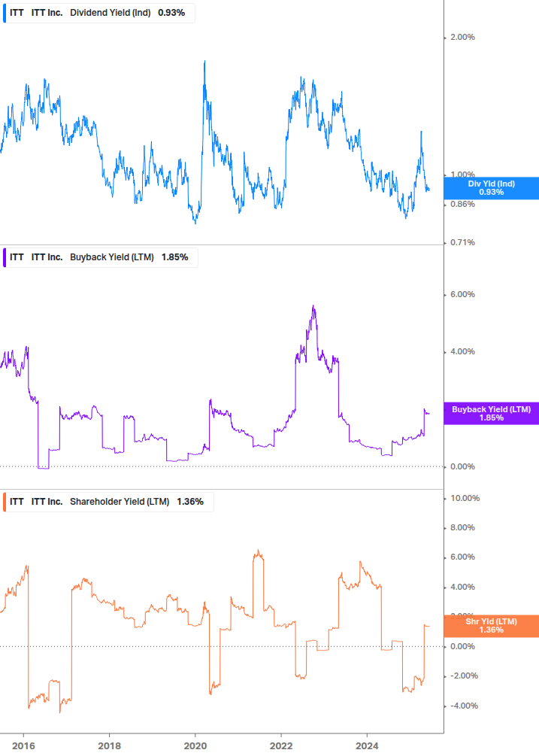Click the 4.00% tick on buyback yield axis
The height and width of the screenshot is (756, 539).
(462, 351)
